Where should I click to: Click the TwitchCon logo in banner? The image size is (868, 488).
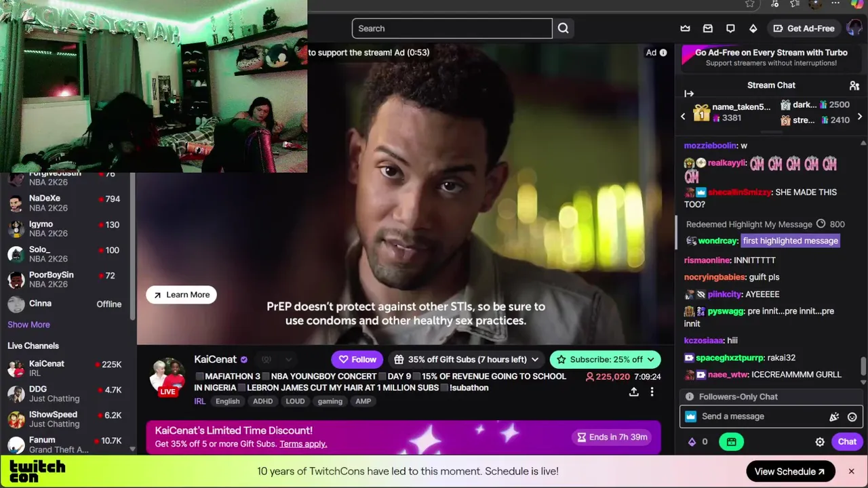(x=37, y=471)
